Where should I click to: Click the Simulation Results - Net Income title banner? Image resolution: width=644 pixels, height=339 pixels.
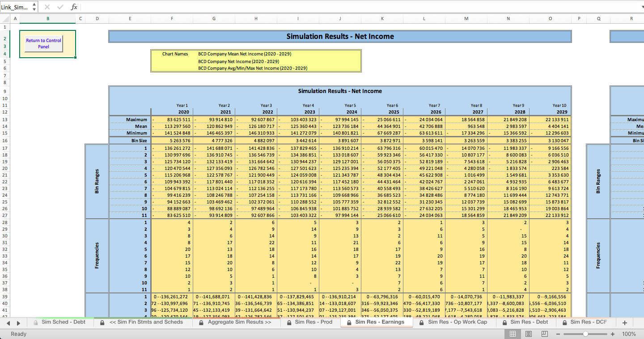(340, 37)
